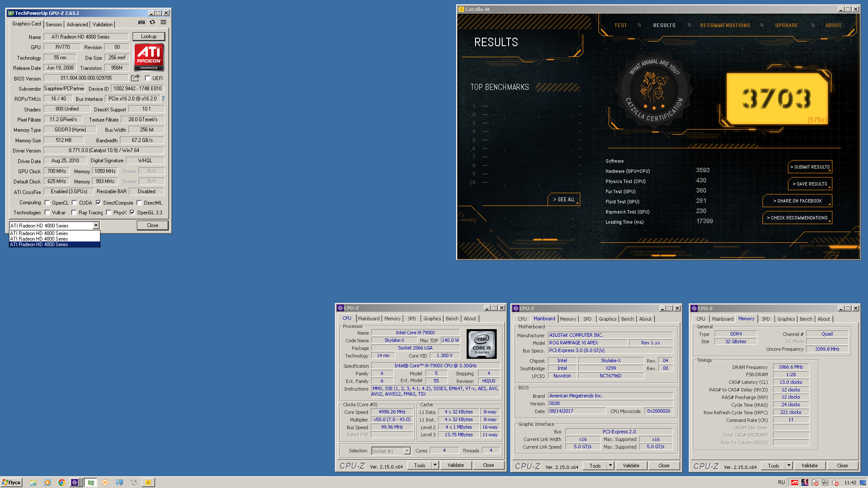Click the orange striped circle taskbar icon
This screenshot has height=488, width=868.
point(105,482)
